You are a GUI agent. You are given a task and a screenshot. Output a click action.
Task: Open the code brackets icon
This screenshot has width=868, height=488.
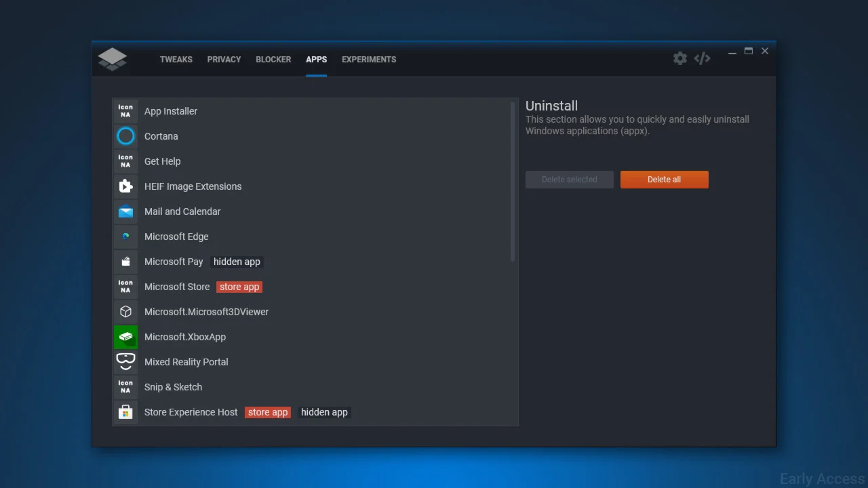pos(702,58)
